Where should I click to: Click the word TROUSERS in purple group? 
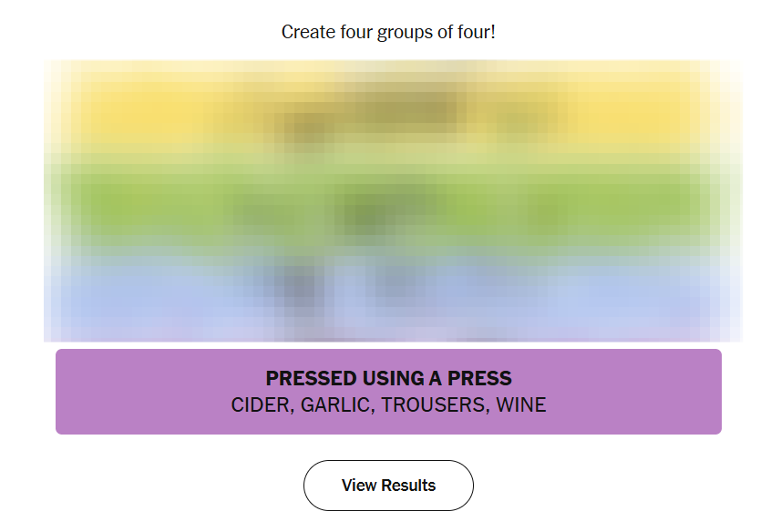434,405
